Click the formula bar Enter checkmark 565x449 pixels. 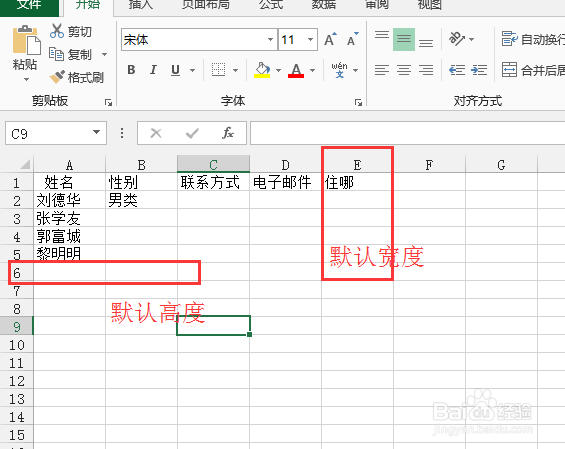[x=192, y=133]
